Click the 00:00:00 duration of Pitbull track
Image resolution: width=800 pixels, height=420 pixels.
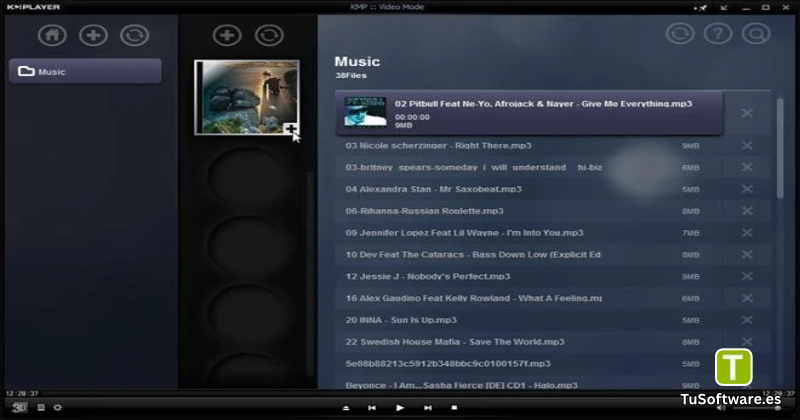point(412,117)
